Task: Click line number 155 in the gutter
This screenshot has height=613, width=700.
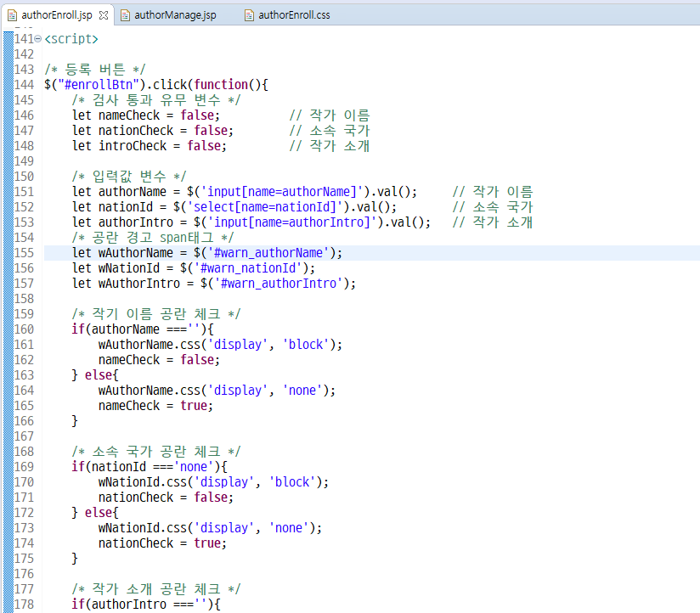Action: point(24,253)
